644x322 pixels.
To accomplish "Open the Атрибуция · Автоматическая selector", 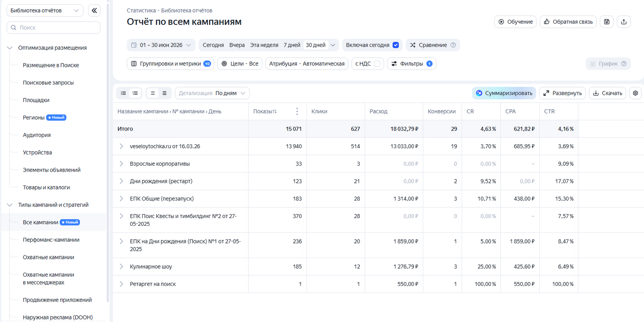I will point(307,64).
